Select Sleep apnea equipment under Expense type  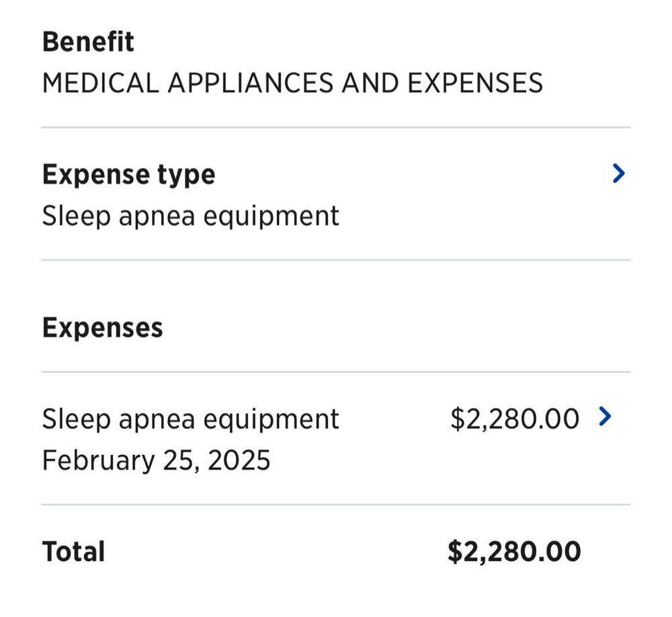190,216
